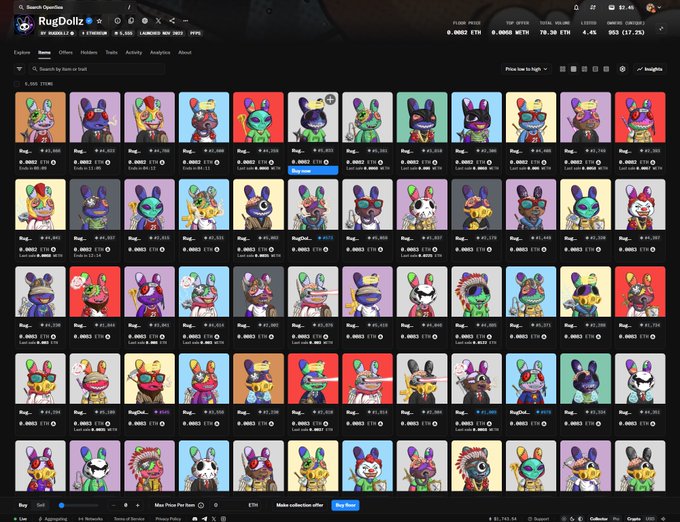Toggle sound speaker icon in footer
This screenshot has height=522, width=680.
coord(663,519)
